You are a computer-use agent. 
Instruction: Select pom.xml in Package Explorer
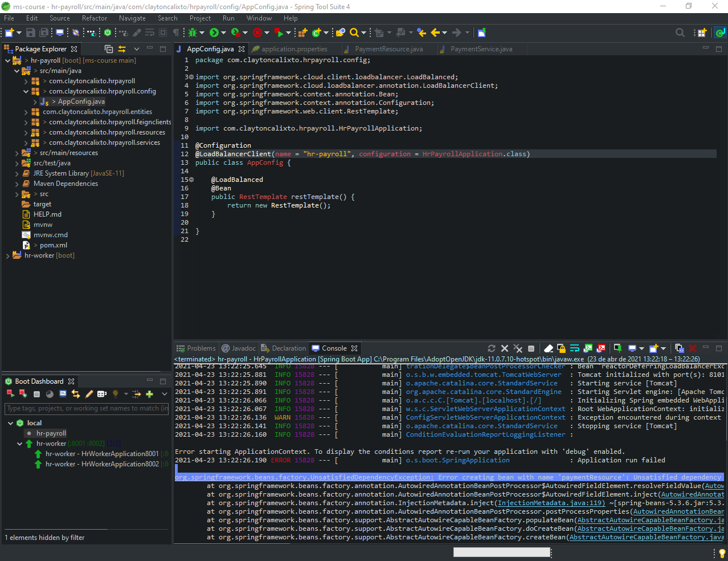54,245
